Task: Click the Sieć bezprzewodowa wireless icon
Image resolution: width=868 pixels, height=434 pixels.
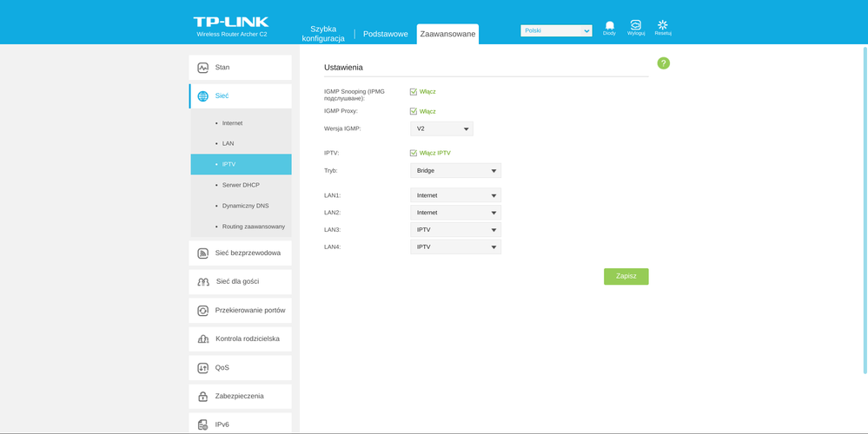Action: (x=203, y=253)
